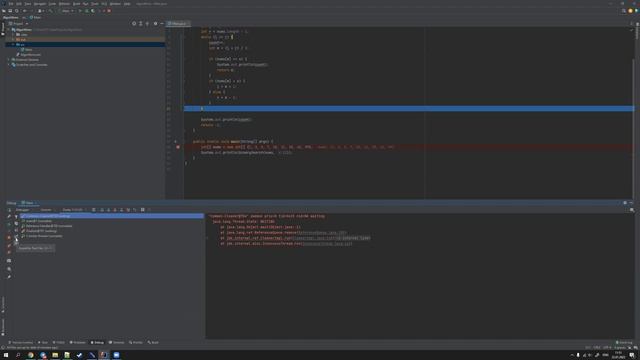Click the Windows Start button

point(6,355)
